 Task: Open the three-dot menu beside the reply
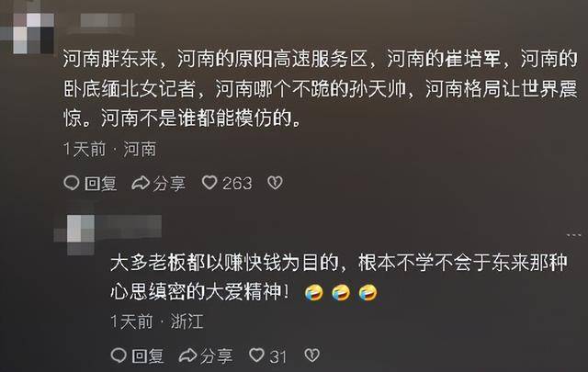coord(573,235)
